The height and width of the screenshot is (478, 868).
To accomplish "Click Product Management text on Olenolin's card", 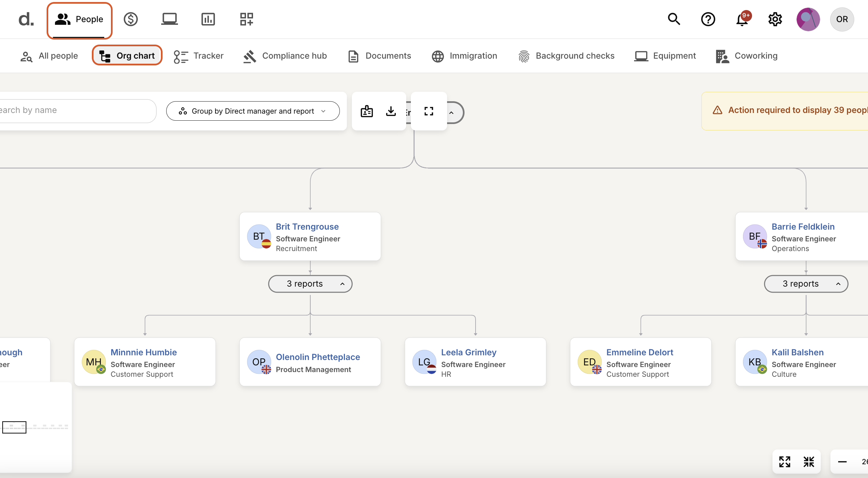I will tap(313, 369).
